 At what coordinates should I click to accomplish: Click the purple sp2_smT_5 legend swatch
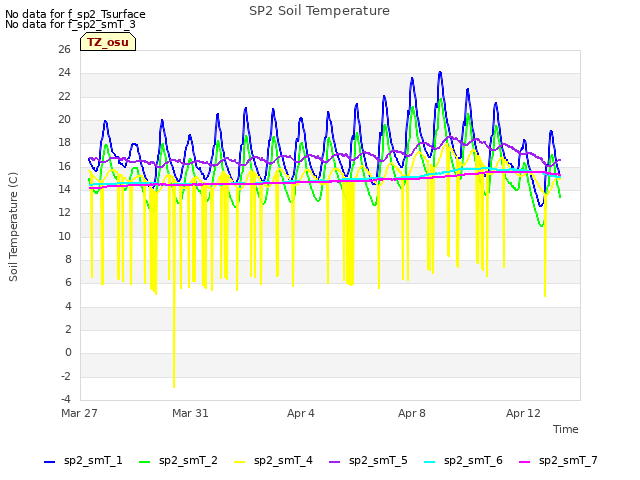point(334,462)
